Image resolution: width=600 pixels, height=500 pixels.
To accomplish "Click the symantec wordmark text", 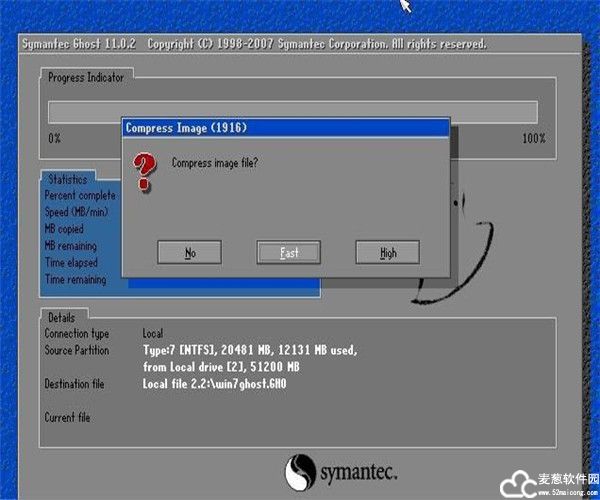I will 359,469.
